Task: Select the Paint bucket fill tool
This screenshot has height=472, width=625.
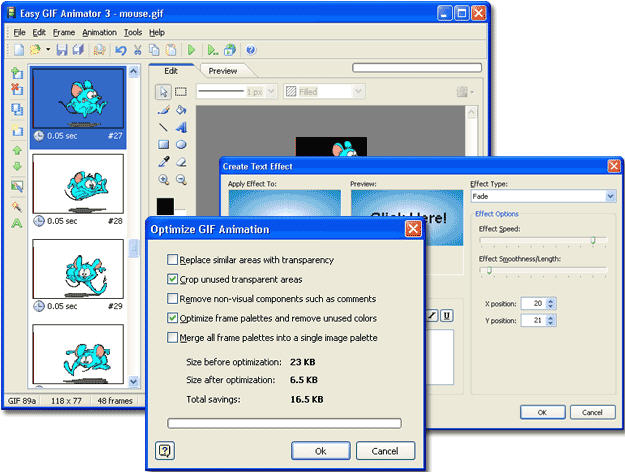Action: click(181, 110)
